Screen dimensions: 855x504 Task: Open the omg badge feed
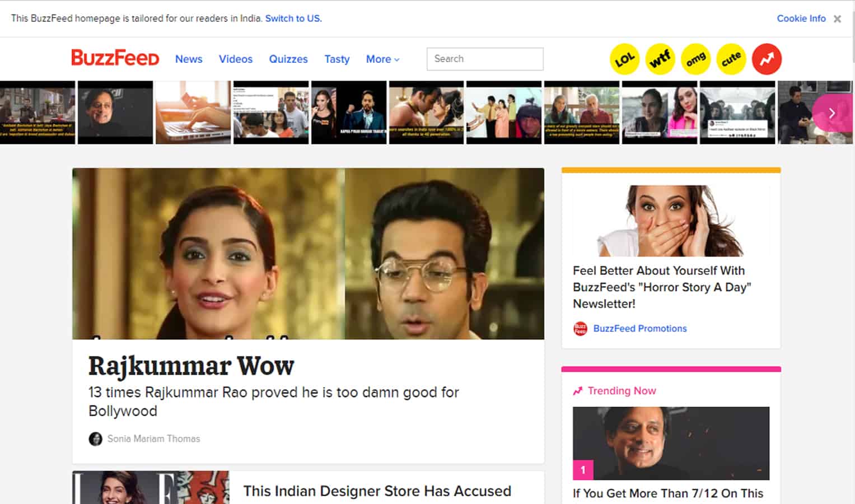(x=695, y=59)
